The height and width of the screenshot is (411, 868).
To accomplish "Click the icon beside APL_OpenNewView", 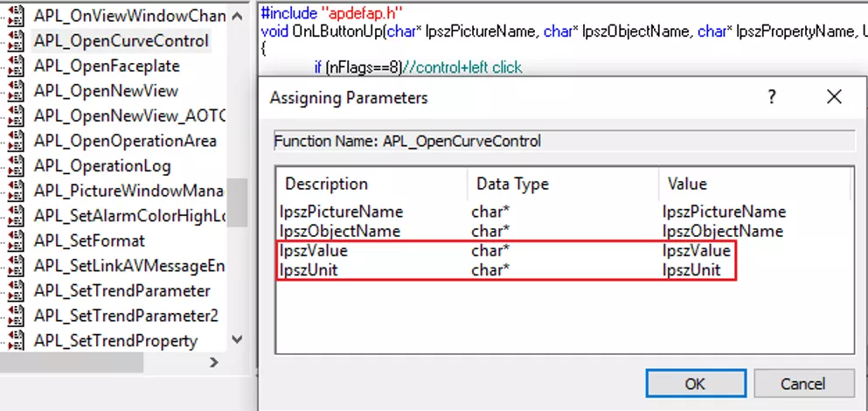I will click(x=16, y=91).
